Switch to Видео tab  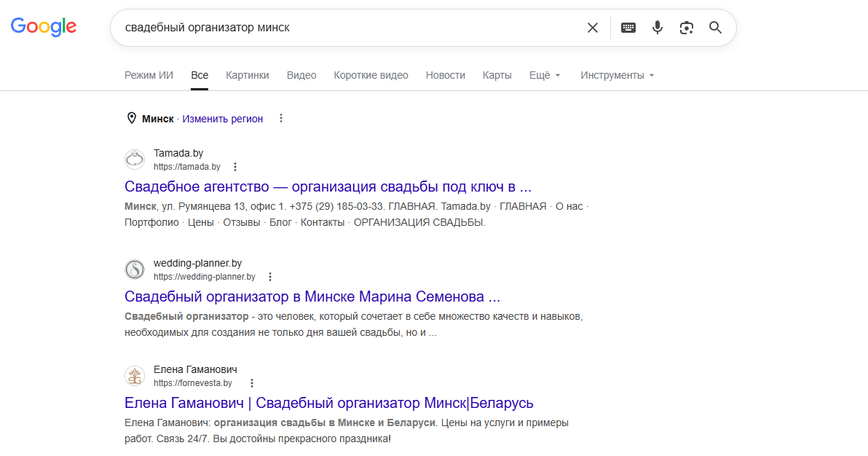click(301, 75)
